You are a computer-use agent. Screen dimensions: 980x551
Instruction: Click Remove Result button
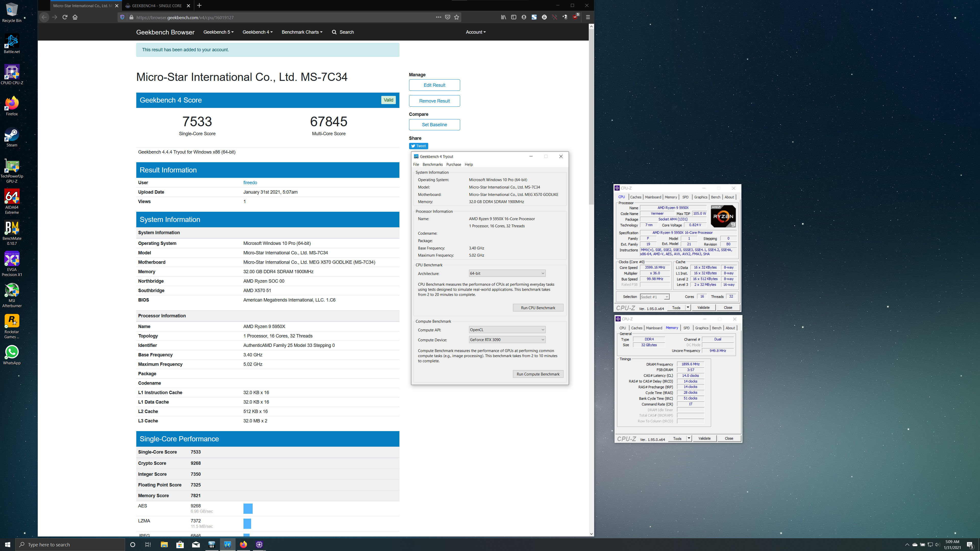click(x=434, y=101)
